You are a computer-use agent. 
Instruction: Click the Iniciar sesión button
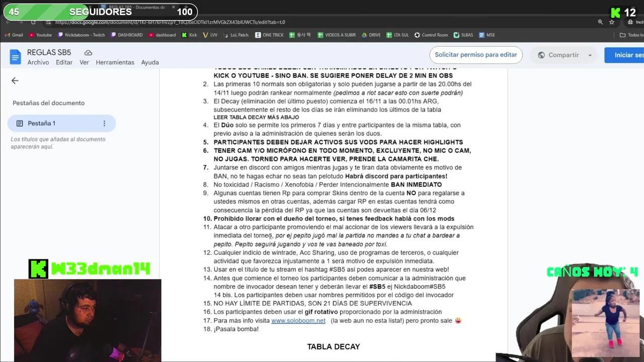[x=624, y=55]
